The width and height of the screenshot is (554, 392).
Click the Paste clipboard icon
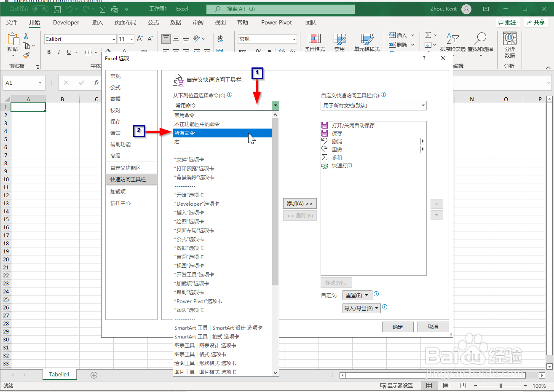pos(13,40)
